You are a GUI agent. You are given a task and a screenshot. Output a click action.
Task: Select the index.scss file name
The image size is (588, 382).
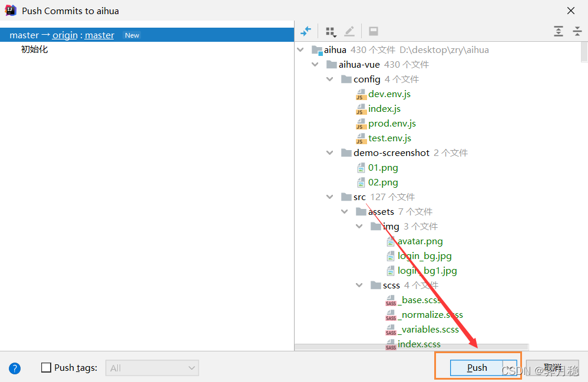[419, 344]
